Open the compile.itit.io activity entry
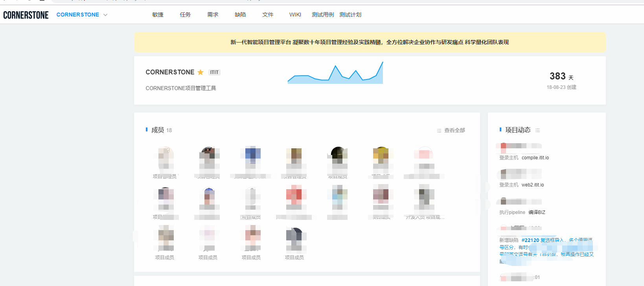The image size is (644, 286). [x=535, y=158]
